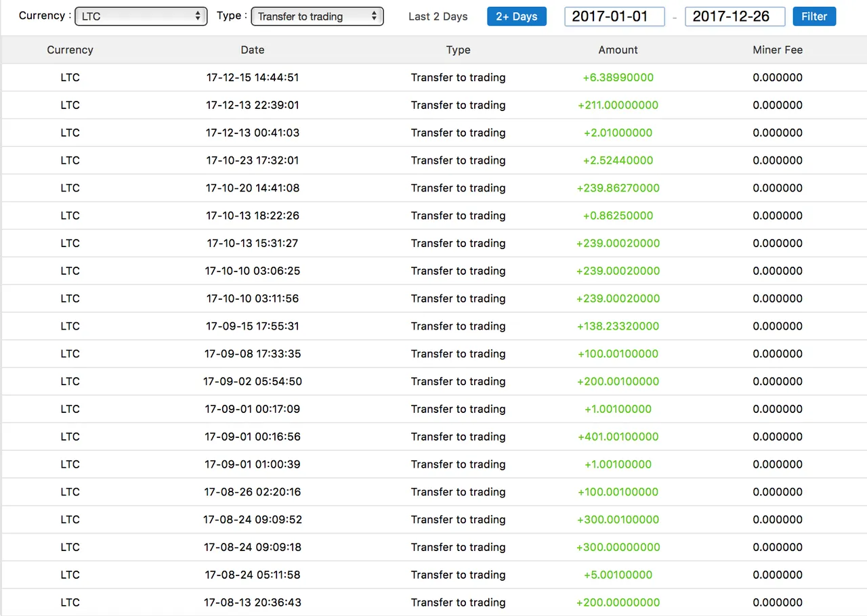
Task: Select amount +211.00000000
Action: coord(618,105)
